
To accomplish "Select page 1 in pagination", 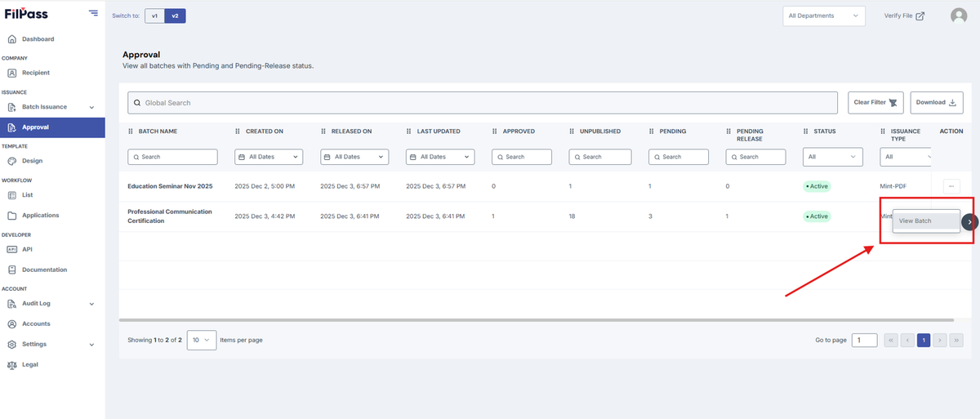I will tap(924, 340).
